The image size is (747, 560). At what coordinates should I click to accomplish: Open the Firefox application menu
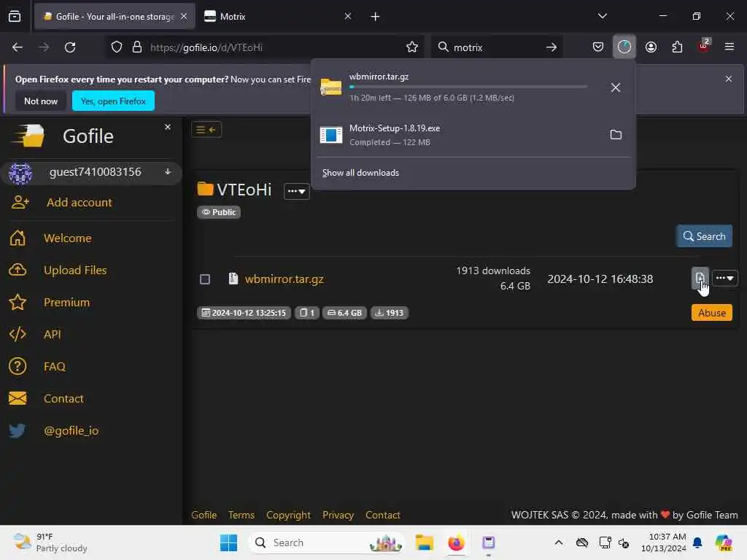coord(729,47)
